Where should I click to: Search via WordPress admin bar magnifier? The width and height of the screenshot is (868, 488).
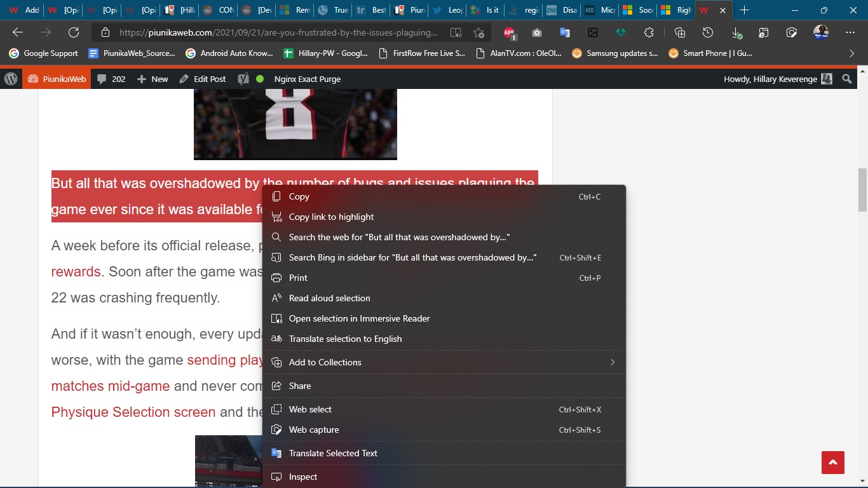[x=847, y=79]
